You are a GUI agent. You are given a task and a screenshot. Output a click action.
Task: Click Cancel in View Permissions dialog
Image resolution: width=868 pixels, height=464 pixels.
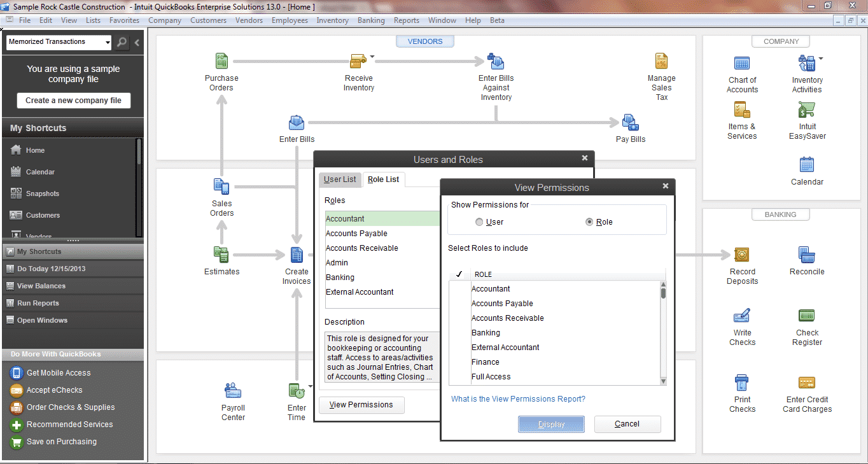627,424
